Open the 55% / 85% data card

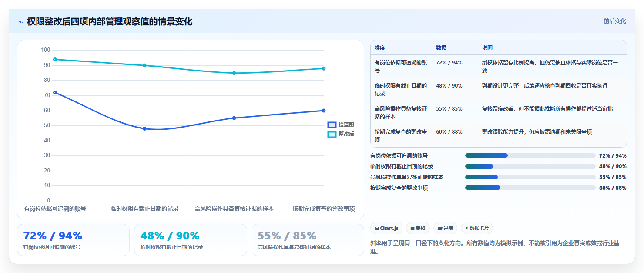308,240
